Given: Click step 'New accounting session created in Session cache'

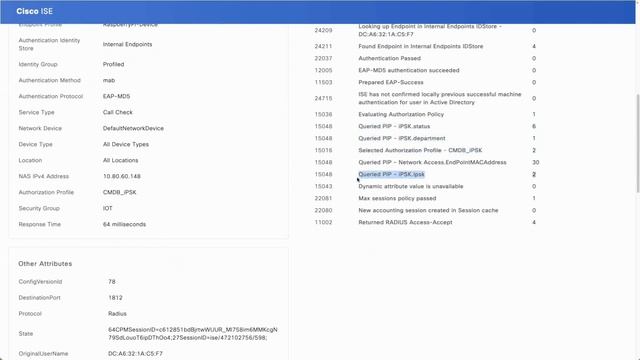Looking at the screenshot, I should point(428,210).
